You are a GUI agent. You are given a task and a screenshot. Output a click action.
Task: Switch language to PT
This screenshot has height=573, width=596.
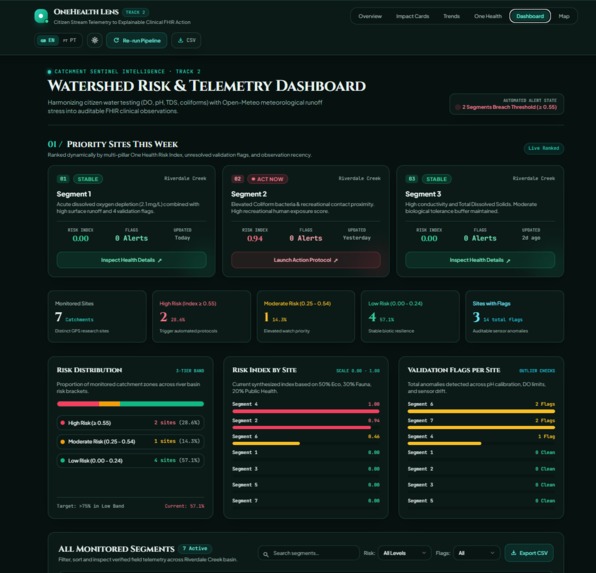70,40
